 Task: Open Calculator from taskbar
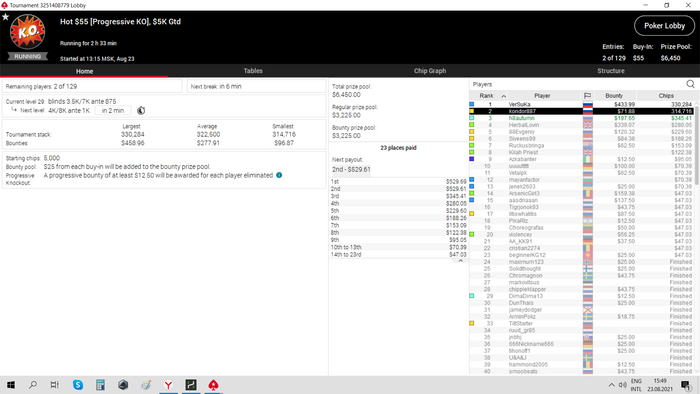[100, 385]
